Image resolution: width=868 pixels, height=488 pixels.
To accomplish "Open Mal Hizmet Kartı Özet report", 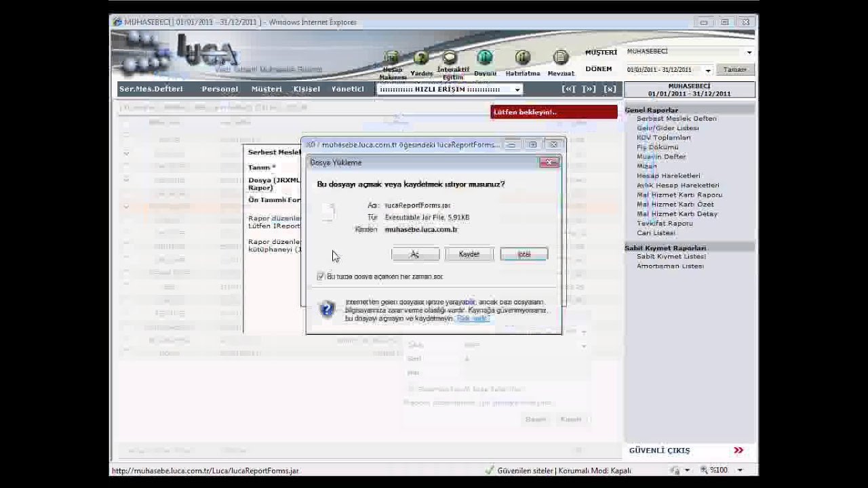I will [x=675, y=204].
